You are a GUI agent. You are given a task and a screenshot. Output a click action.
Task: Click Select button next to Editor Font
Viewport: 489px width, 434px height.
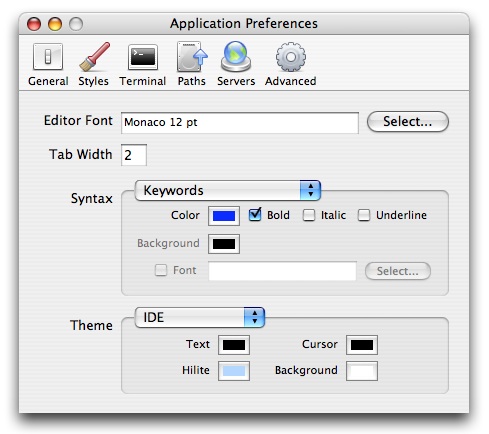pos(408,122)
